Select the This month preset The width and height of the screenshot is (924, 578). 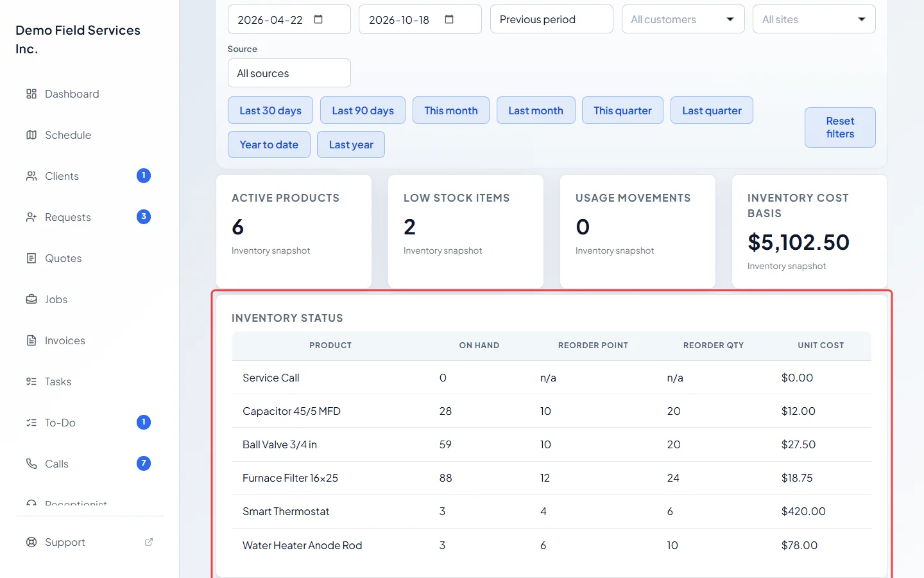[x=450, y=110]
